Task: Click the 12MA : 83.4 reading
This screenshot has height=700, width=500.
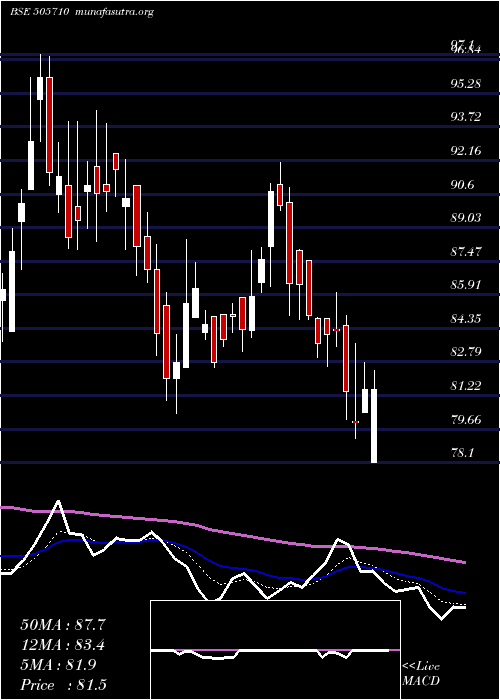Action: click(x=63, y=645)
